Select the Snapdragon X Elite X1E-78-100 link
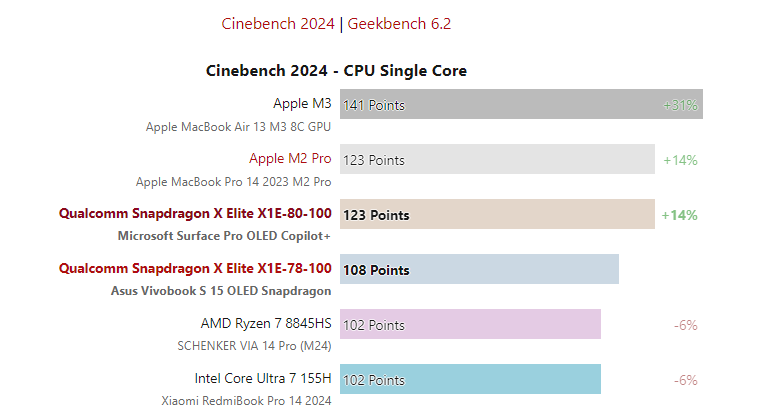 195,268
